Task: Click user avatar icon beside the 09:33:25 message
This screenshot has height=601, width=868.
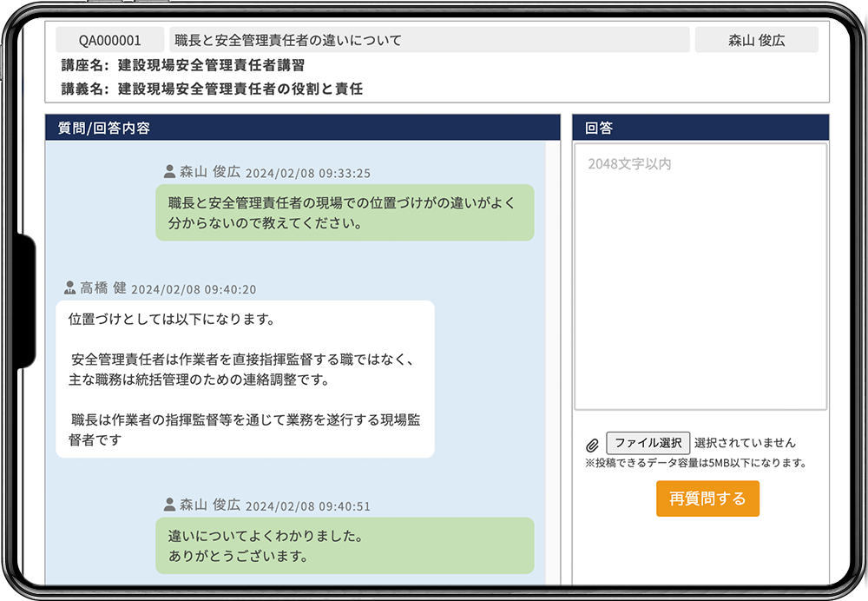Action: pyautogui.click(x=169, y=171)
